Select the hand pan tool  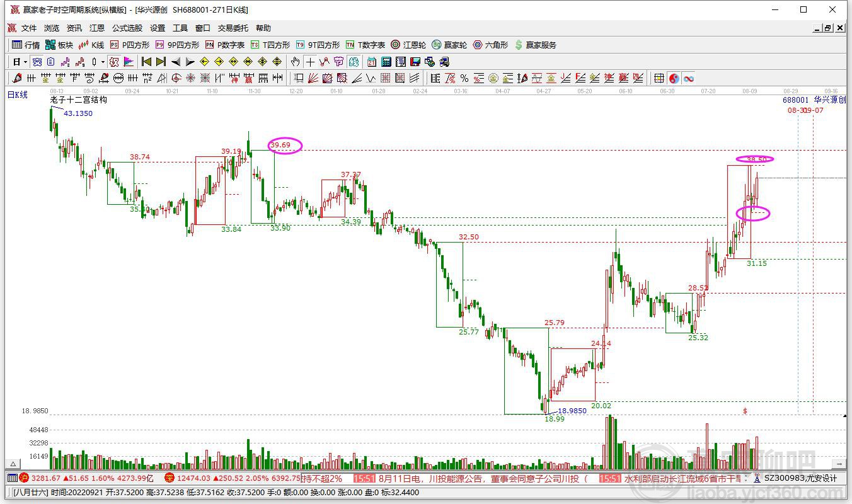point(295,62)
